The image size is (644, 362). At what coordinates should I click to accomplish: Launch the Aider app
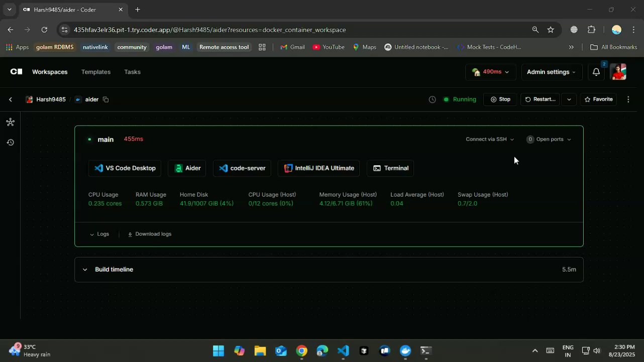pos(187,168)
